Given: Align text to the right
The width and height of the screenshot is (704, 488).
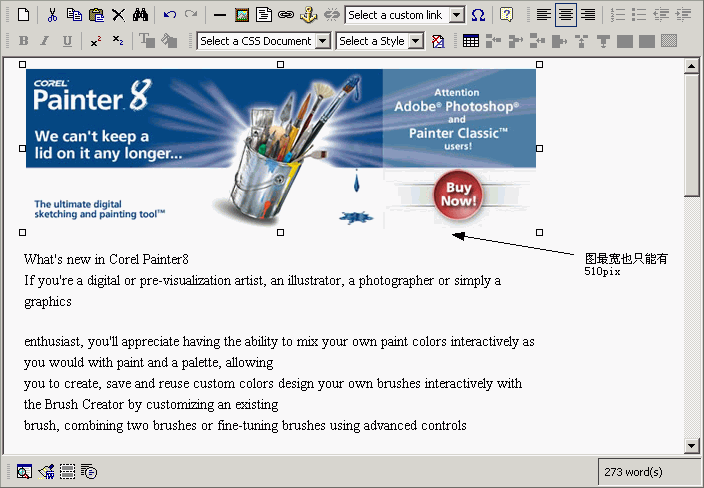Looking at the screenshot, I should (588, 15).
